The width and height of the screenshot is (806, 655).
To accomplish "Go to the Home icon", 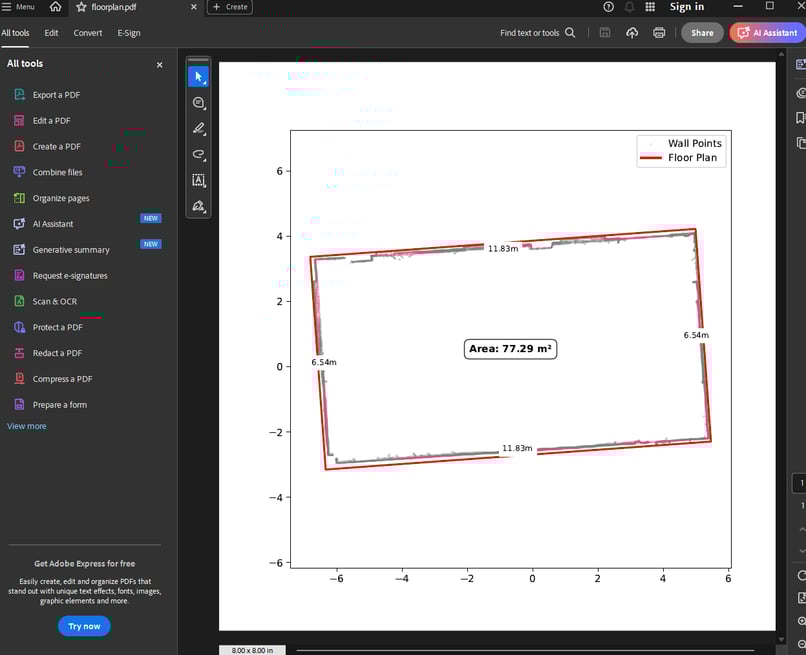I will coord(56,7).
